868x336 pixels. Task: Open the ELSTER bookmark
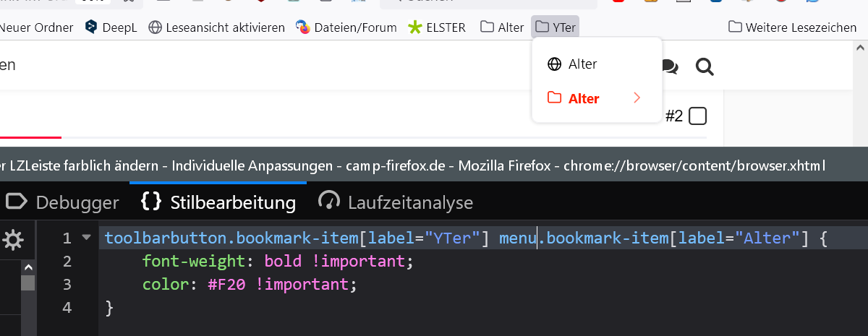(x=436, y=27)
